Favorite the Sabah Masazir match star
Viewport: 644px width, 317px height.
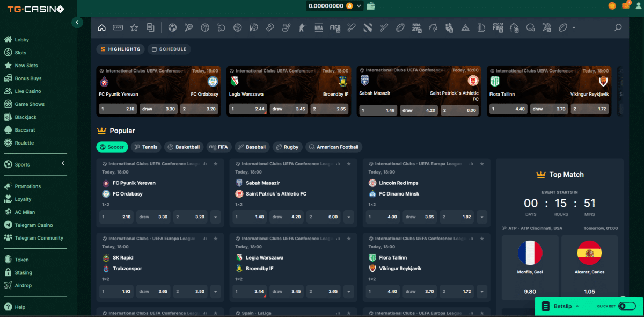(348, 164)
